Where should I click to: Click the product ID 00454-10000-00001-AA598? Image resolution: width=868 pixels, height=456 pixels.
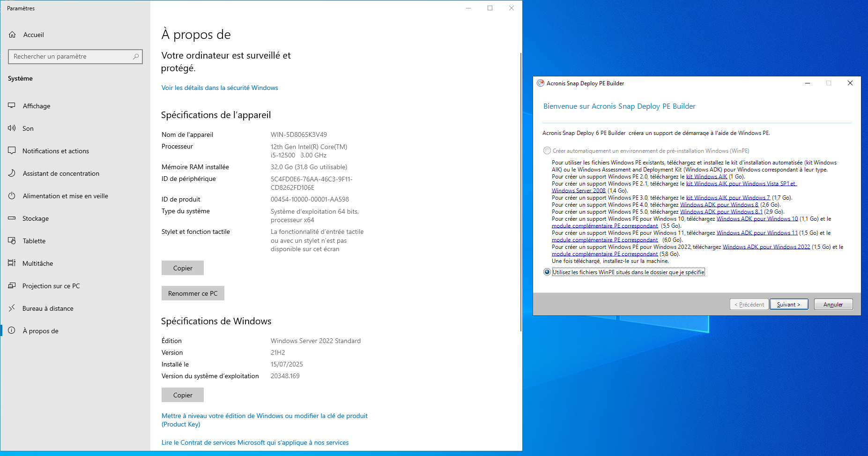click(x=310, y=199)
